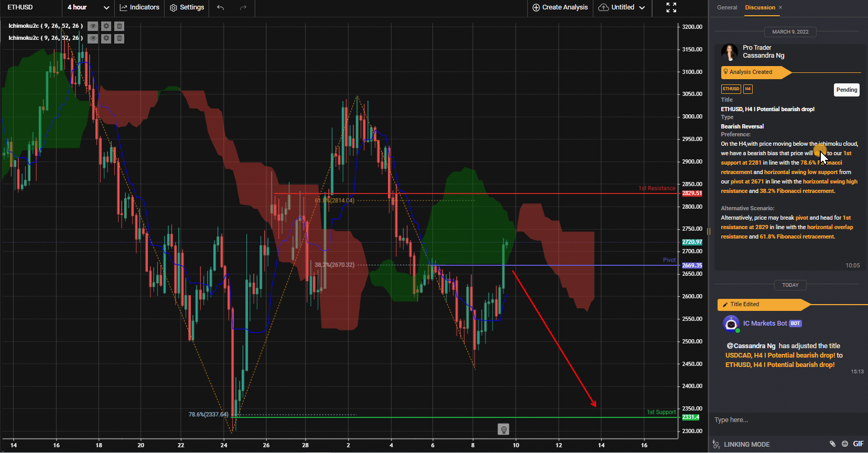Open the GIF picker in chat
The height and width of the screenshot is (453, 868).
coord(858,444)
